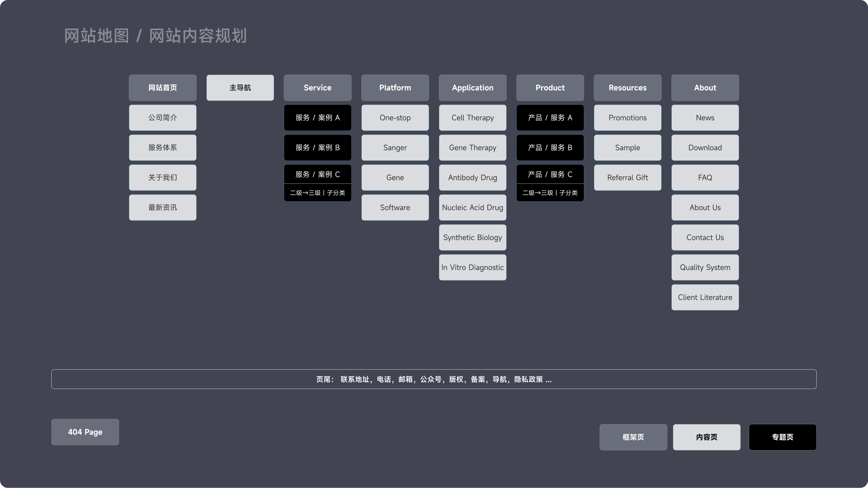Click the Referral Gift box
The image size is (868, 488).
tap(627, 178)
